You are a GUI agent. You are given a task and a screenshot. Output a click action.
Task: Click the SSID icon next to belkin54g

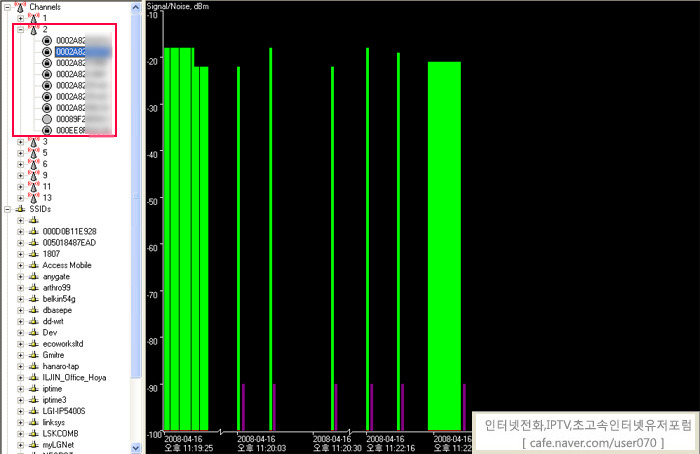point(33,299)
